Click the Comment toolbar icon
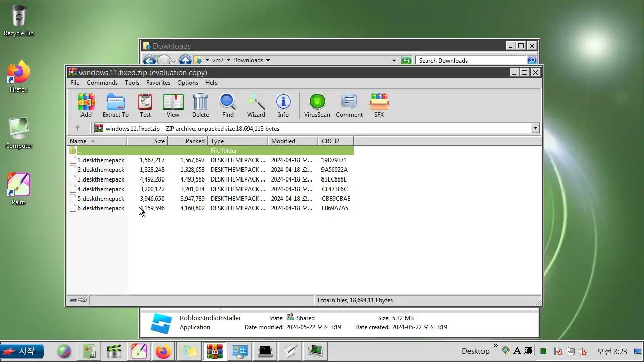The image size is (644, 362). click(x=349, y=106)
